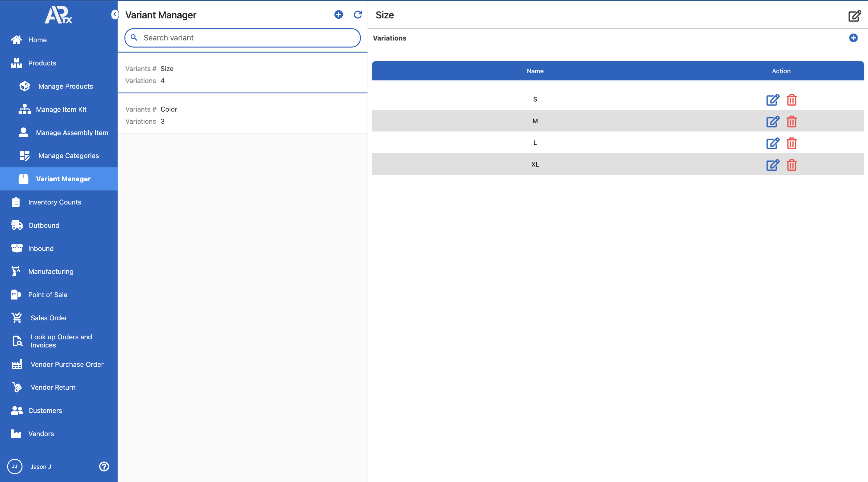Delete the XL variation
This screenshot has height=482, width=868.
(791, 165)
